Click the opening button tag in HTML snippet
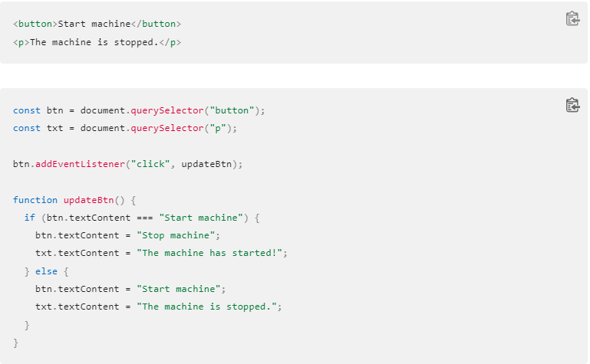The height and width of the screenshot is (364, 590). tap(35, 24)
